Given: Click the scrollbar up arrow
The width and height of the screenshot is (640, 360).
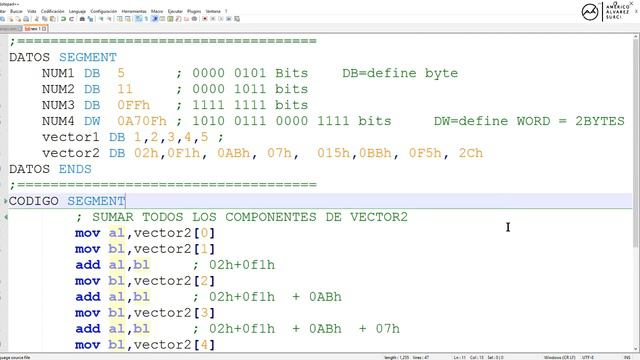Looking at the screenshot, I should tap(636, 37).
